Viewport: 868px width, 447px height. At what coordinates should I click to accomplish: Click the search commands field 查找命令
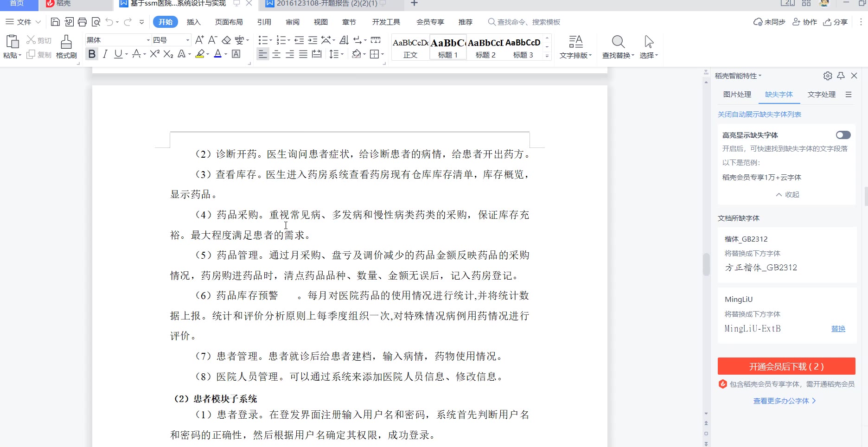(529, 22)
